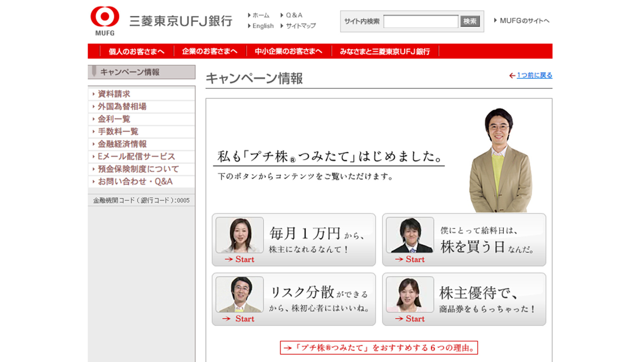The image size is (644, 362).
Task: Click woman's photo in 毎月1万円 banner
Action: coord(239,235)
